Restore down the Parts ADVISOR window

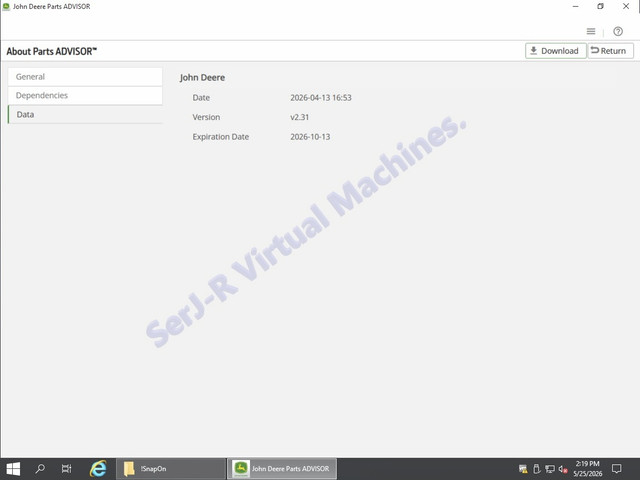(600, 6)
